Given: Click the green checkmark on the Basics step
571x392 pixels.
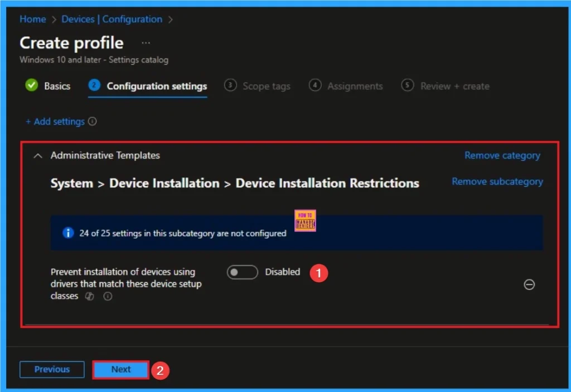Looking at the screenshot, I should tap(32, 86).
